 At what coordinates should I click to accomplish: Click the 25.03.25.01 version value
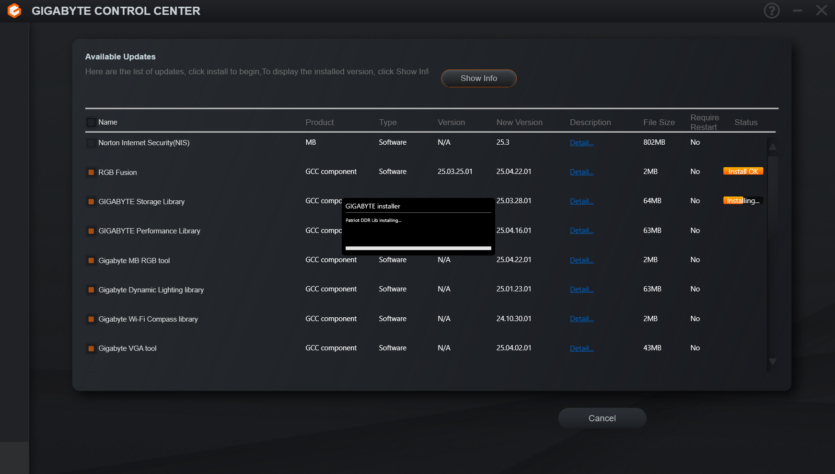click(455, 171)
